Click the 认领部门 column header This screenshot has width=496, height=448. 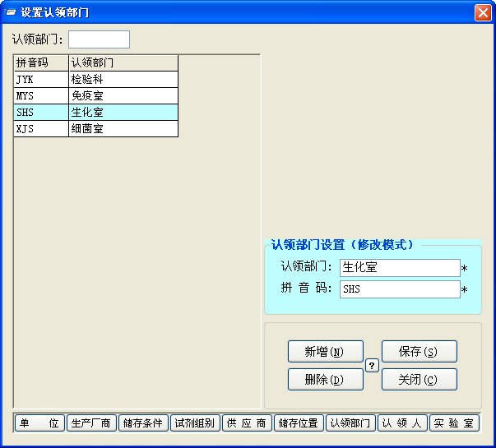123,62
